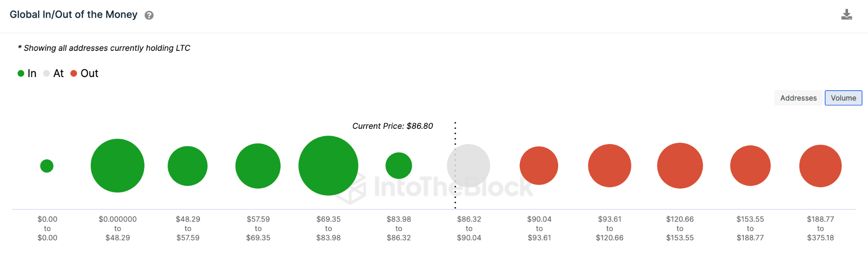Click the Current Price $86.80 label
Viewport: 868px width, 261px height.
(392, 126)
